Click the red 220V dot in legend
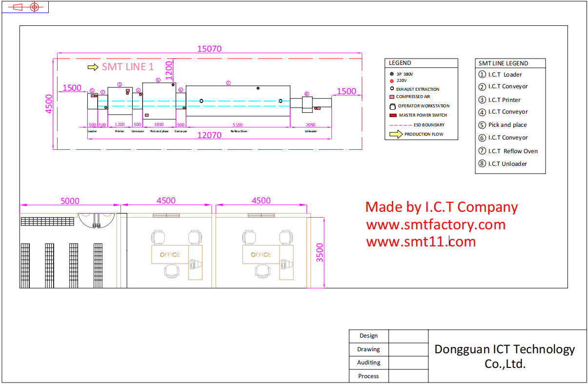Screen dimensions: 588x384 tap(392, 81)
